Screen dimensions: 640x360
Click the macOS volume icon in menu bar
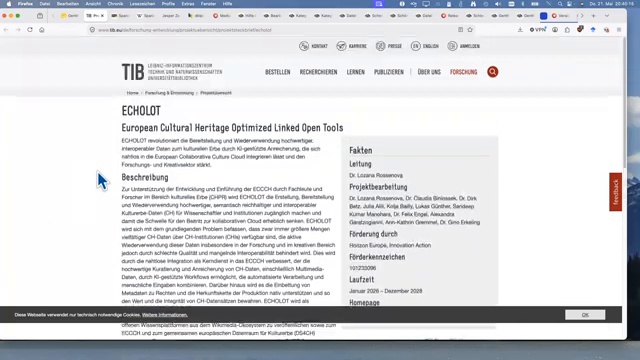(x=498, y=4)
